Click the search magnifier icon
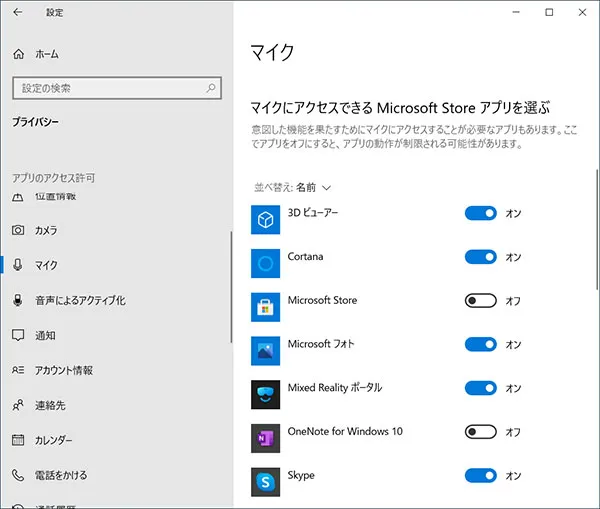 [x=211, y=88]
